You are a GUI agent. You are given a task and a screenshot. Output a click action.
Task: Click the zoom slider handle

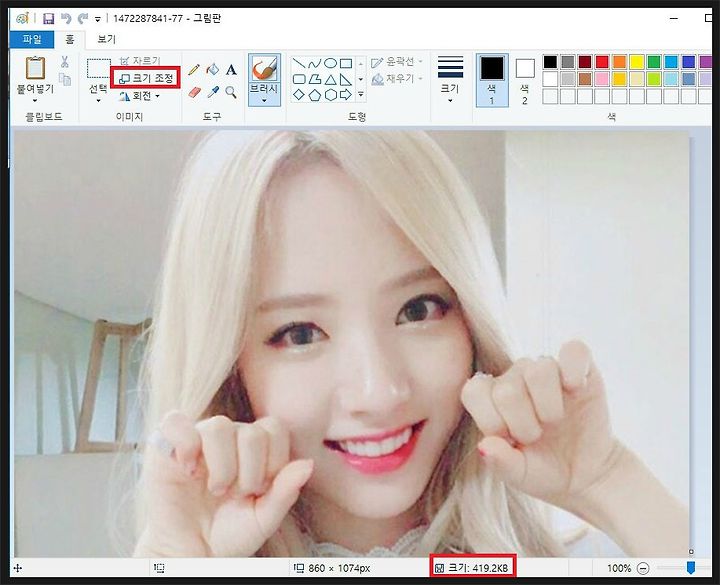click(x=691, y=568)
